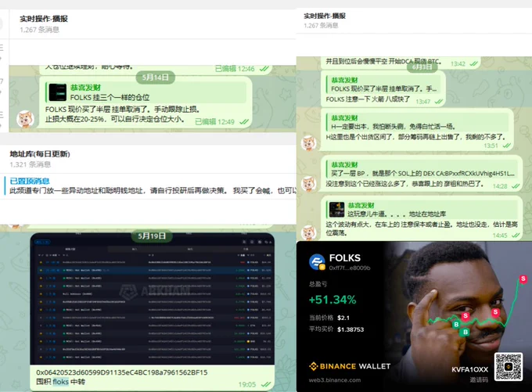Select the invite code KVFA1OXX
This screenshot has height=392, width=532.
coord(469,369)
